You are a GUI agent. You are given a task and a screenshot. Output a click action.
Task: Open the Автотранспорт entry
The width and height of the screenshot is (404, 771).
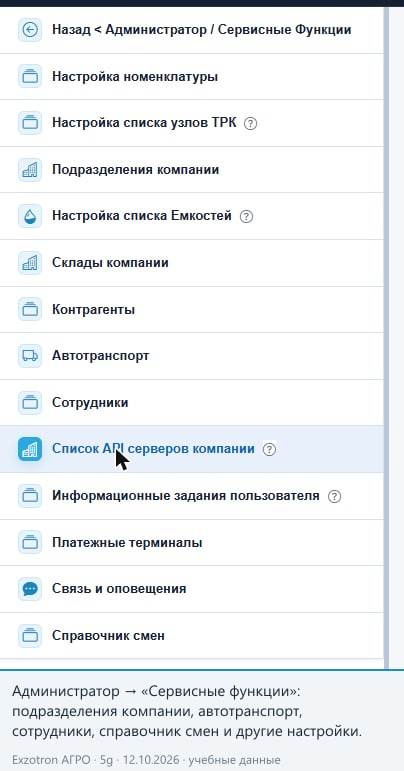tap(192, 356)
